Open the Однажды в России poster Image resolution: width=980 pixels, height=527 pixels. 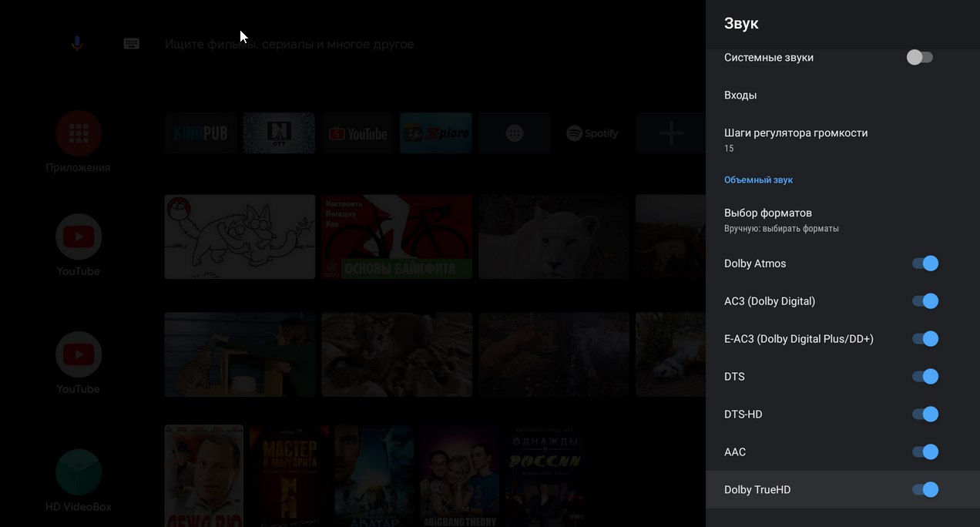[545, 475]
